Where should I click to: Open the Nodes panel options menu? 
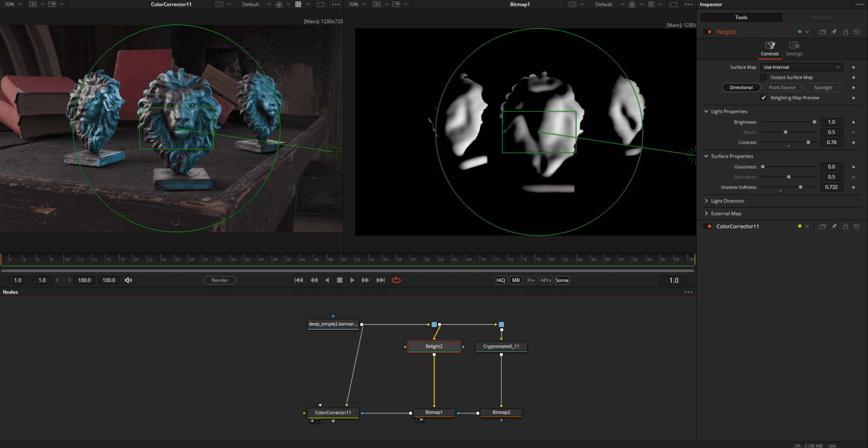(x=689, y=292)
